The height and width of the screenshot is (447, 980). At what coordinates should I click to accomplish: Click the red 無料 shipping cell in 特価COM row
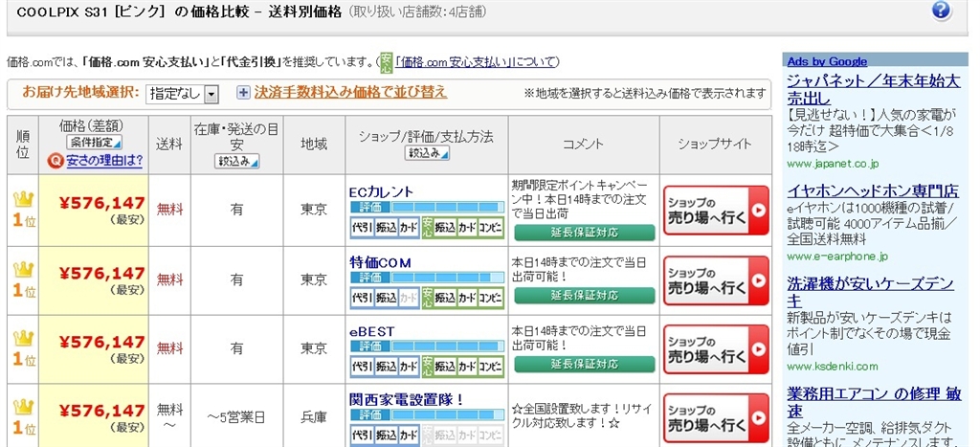click(169, 279)
